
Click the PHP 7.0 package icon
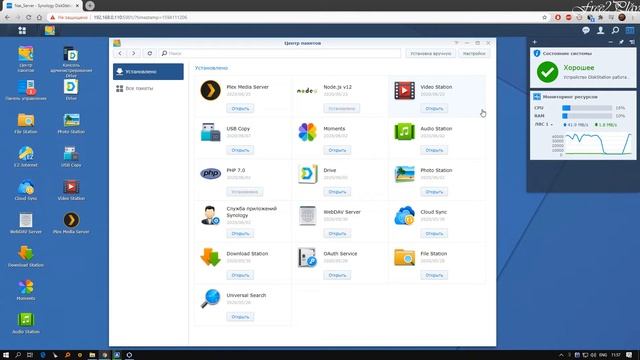coord(211,173)
